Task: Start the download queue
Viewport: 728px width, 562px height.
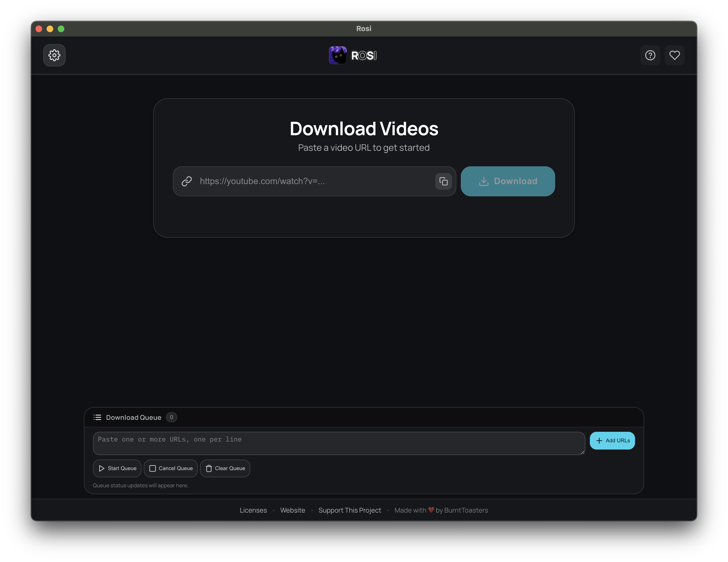Action: (117, 468)
